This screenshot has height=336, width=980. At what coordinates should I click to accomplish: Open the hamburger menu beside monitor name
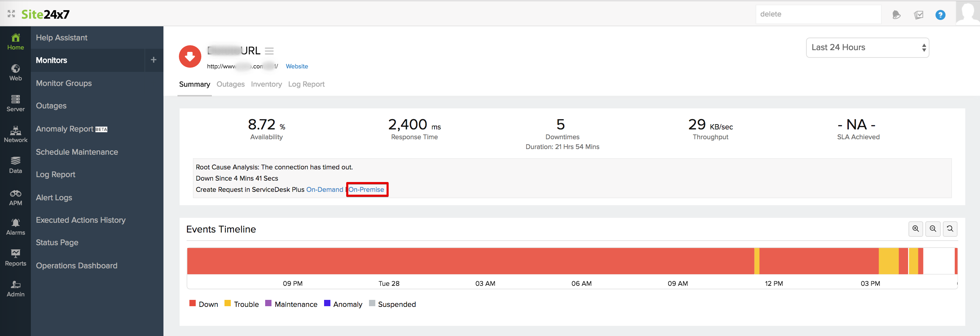[269, 51]
